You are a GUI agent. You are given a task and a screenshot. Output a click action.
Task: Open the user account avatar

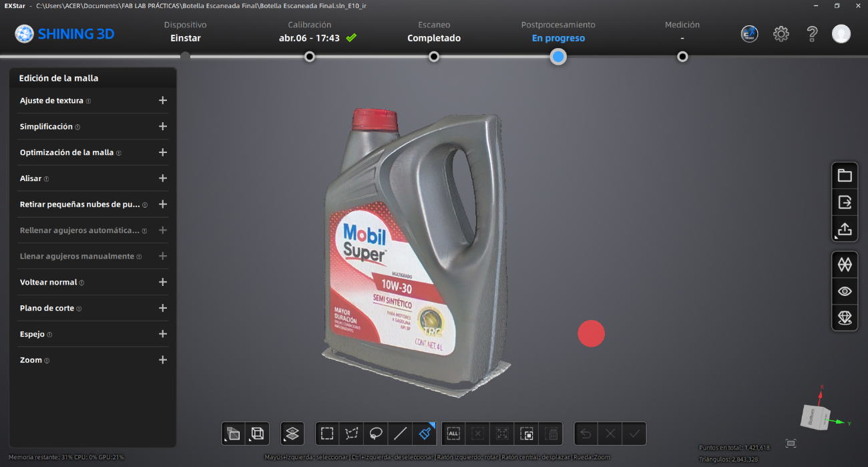(x=841, y=34)
